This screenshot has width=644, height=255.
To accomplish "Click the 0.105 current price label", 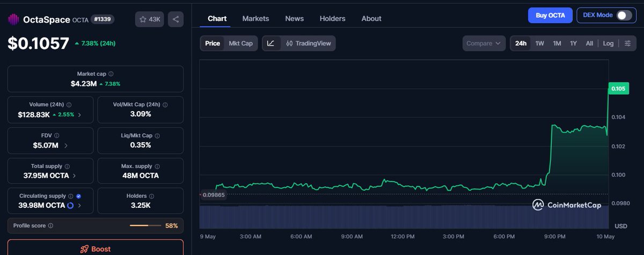I will [618, 89].
